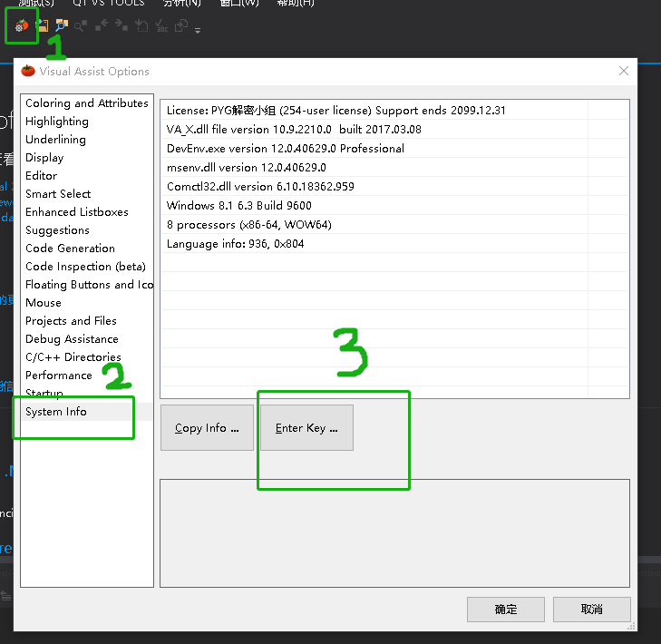This screenshot has height=644, width=661.
Task: Click the Comctl32.dll version row
Action: (x=394, y=187)
